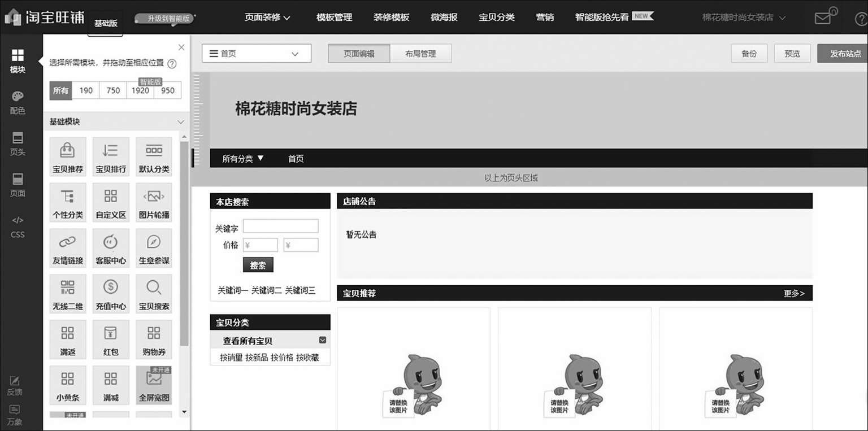Click the 发布站点 button
The height and width of the screenshot is (431, 868).
point(844,54)
